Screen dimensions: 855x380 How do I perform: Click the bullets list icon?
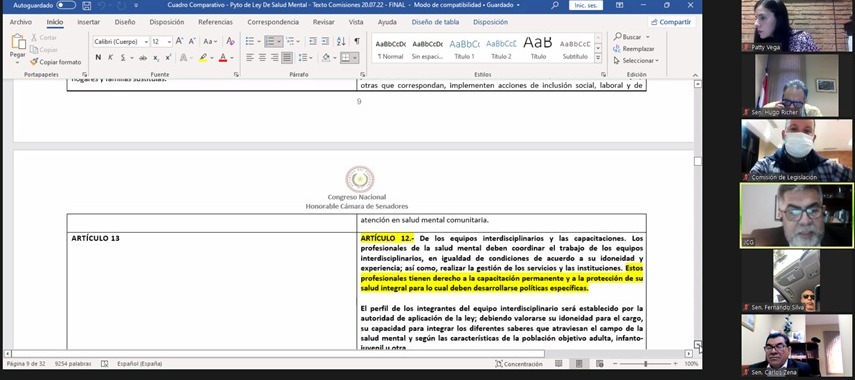[x=250, y=41]
